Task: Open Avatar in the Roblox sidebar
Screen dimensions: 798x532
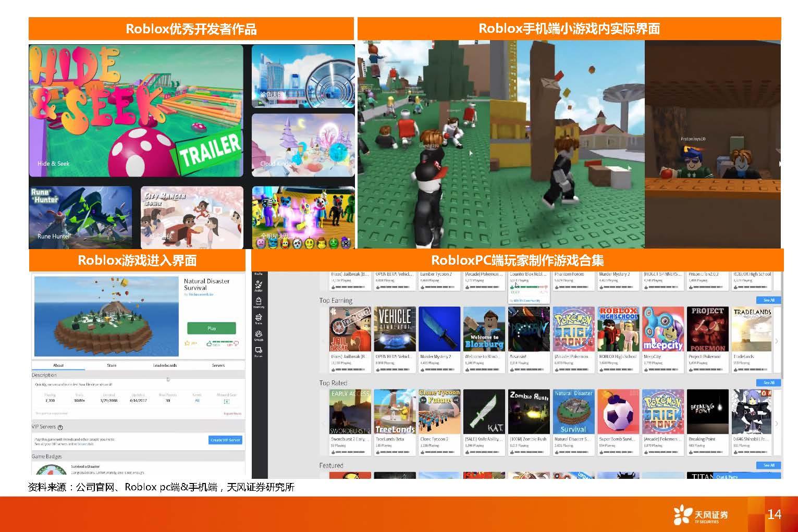Action: tap(259, 286)
